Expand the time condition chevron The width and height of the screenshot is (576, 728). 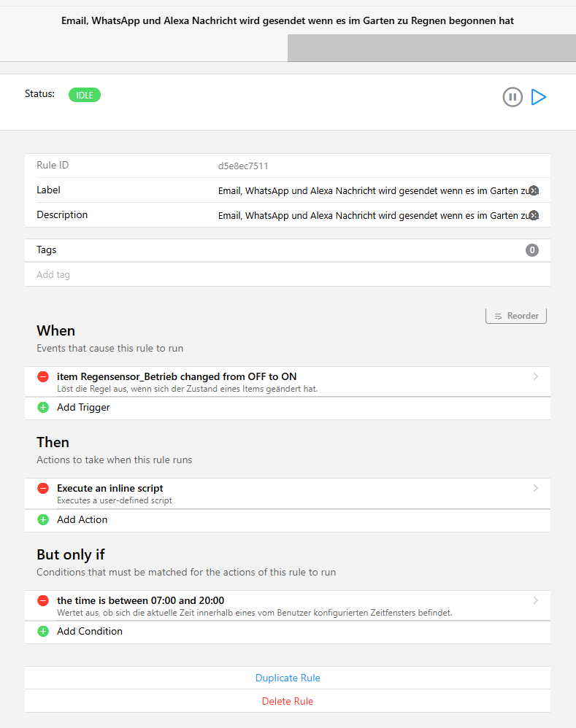tap(536, 601)
